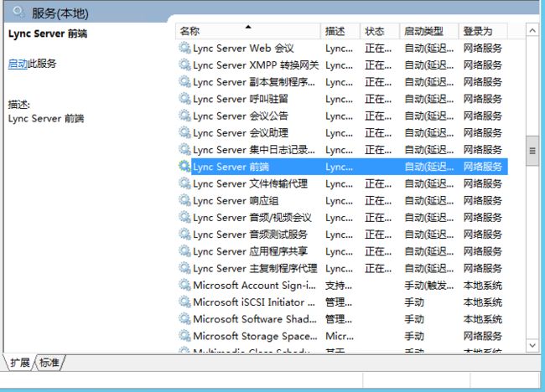Click 启动 link to start the service
This screenshot has height=392, width=545.
pos(18,64)
